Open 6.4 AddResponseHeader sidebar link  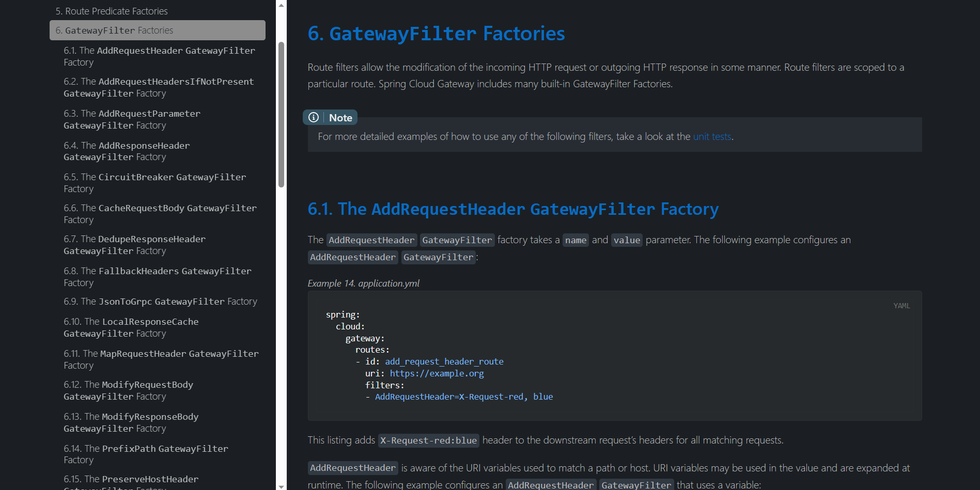pyautogui.click(x=127, y=151)
